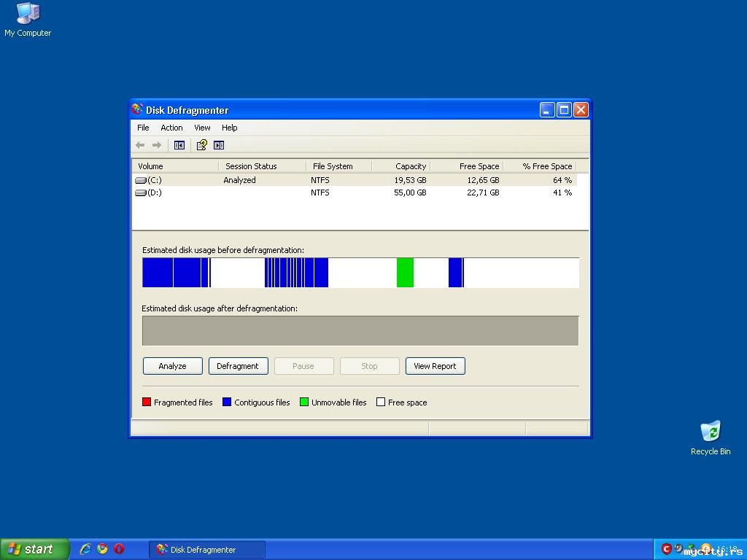Launch Google Chrome from Quick Launch
Viewport: 747px width, 560px height.
(102, 549)
